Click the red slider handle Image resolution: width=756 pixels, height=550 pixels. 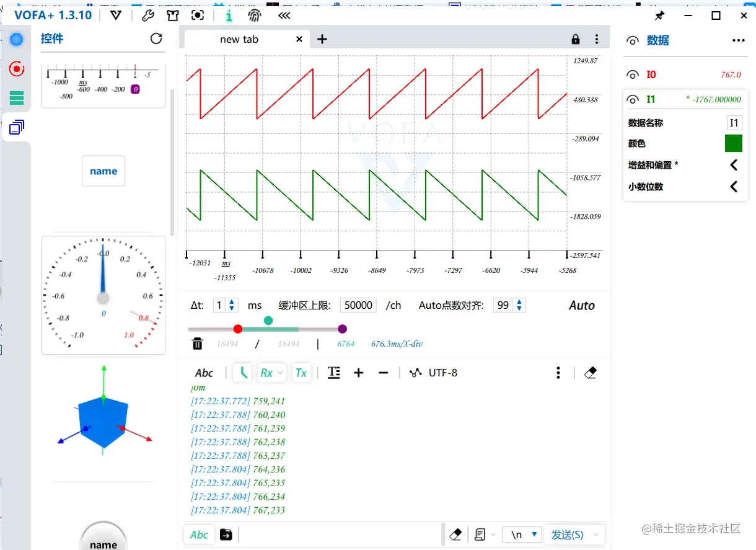pyautogui.click(x=238, y=329)
